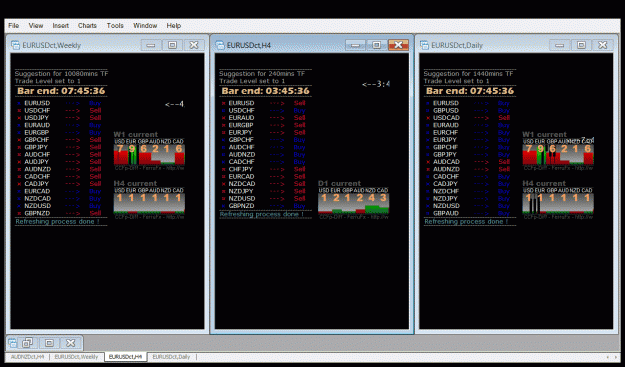Click the W1 current strength panel in Daily window

click(x=558, y=151)
